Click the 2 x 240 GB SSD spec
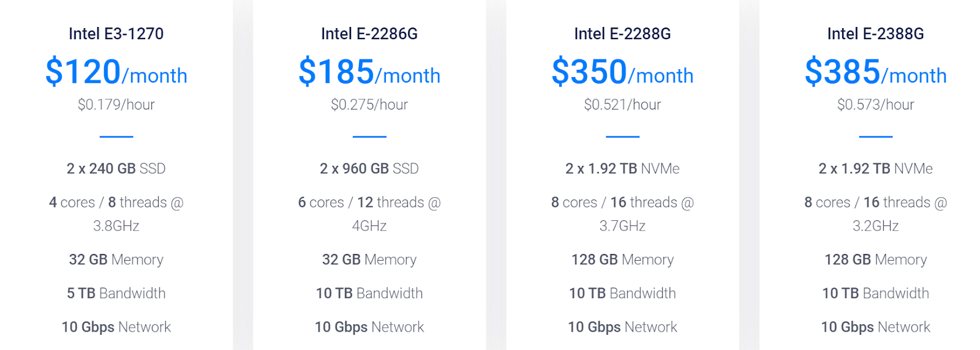This screenshot has height=350, width=980. tap(116, 168)
